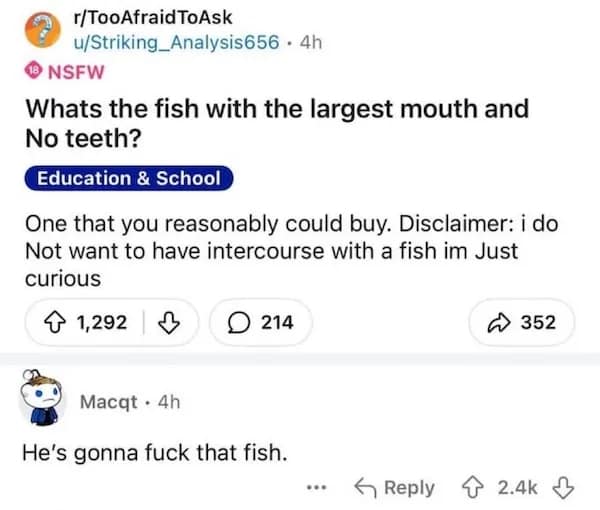
Task: Open Macqt's username profile link
Action: point(111,402)
